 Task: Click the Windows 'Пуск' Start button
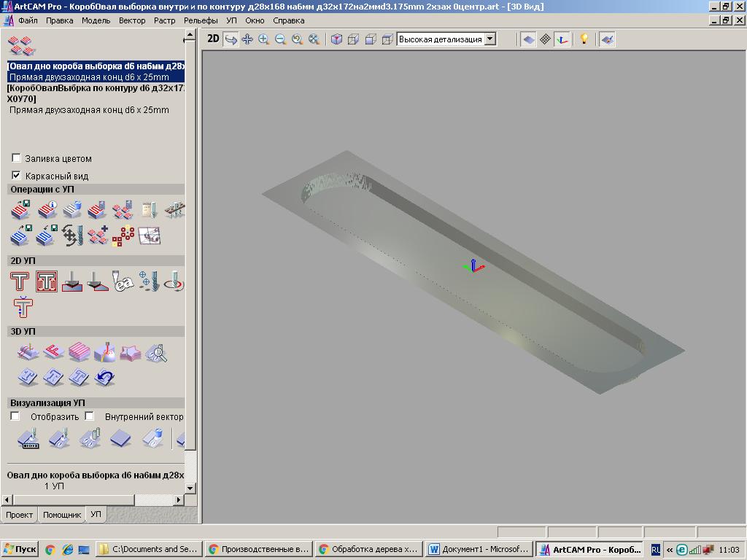(20, 550)
